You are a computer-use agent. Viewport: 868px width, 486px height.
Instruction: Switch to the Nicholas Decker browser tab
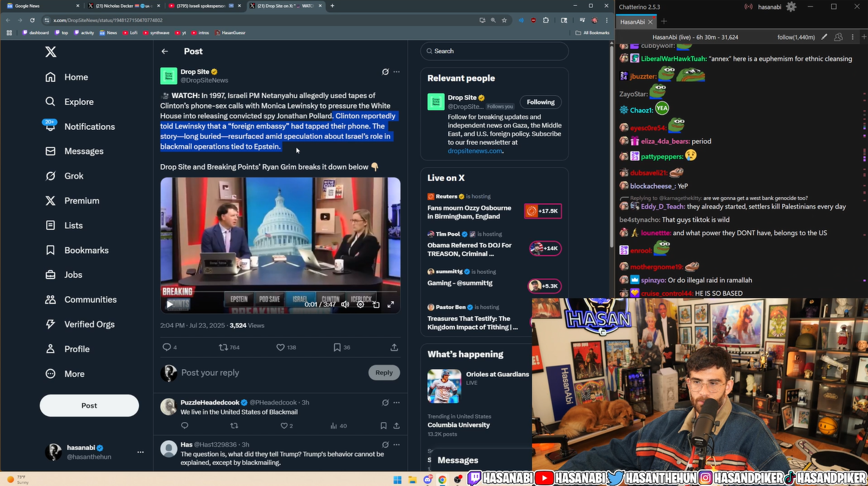click(125, 5)
